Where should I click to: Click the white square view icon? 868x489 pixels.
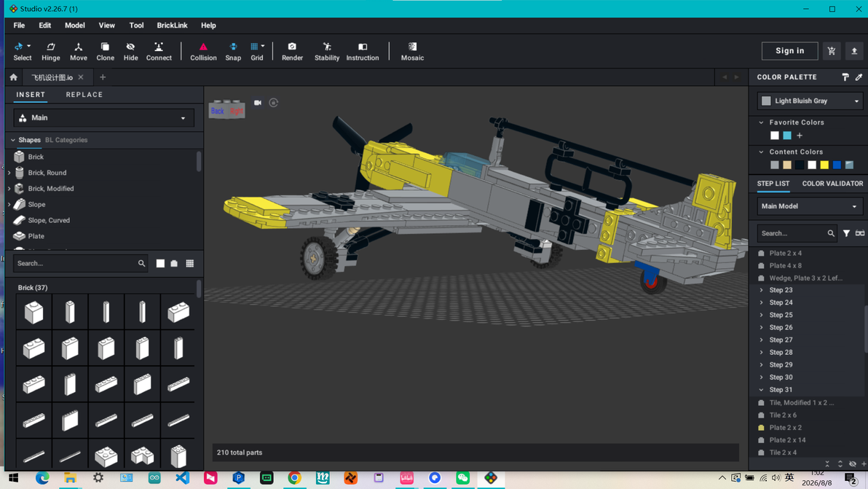coord(160,264)
